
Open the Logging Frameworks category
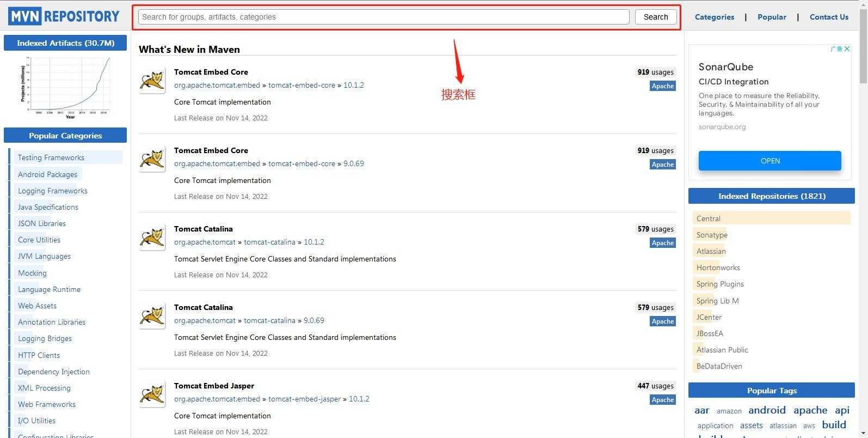[53, 191]
